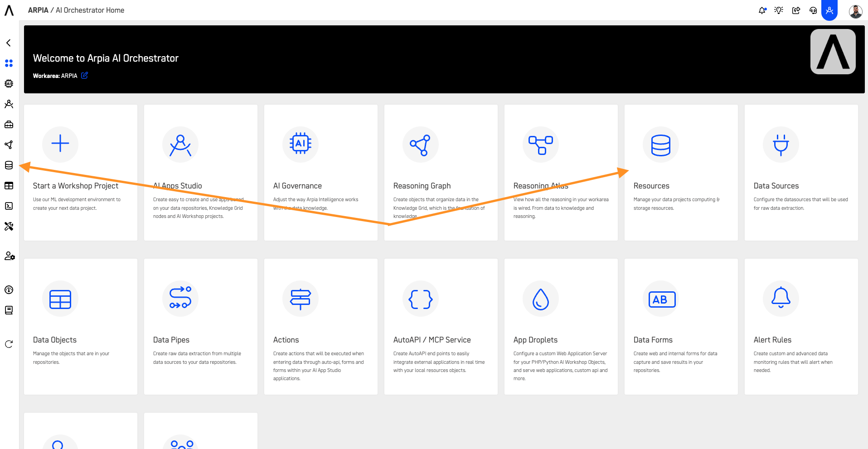Open the AutoAPI curly braces card icon
The height and width of the screenshot is (449, 868).
tap(421, 299)
